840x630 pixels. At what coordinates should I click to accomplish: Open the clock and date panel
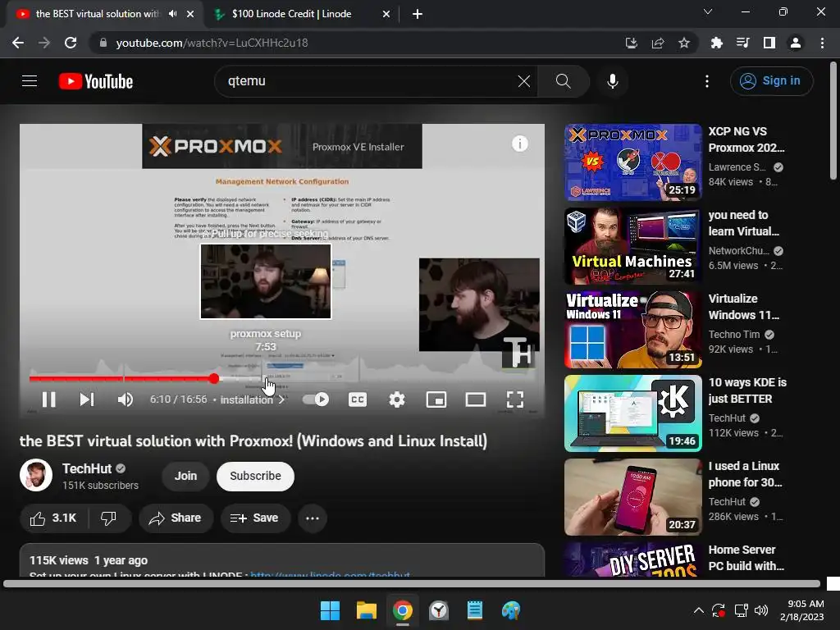pos(802,610)
